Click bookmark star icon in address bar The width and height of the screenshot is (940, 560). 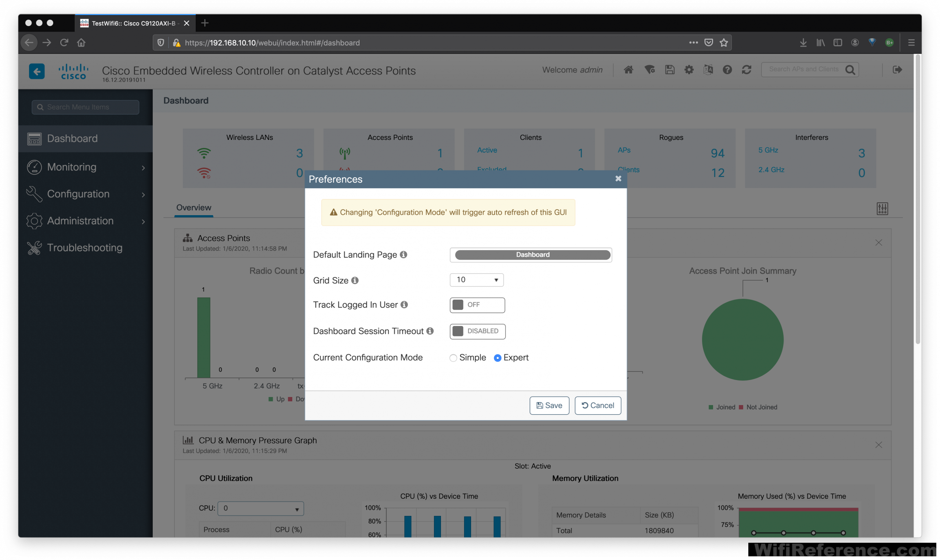pyautogui.click(x=723, y=43)
